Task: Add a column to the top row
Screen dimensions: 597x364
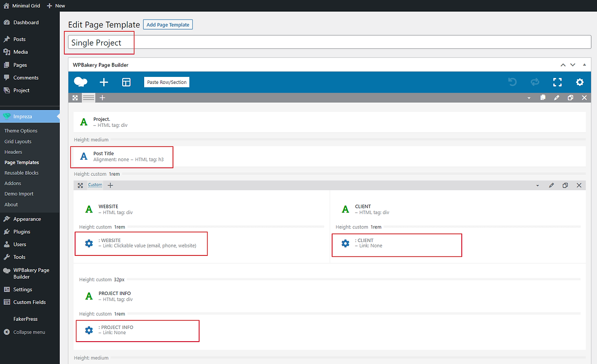Action: (103, 98)
